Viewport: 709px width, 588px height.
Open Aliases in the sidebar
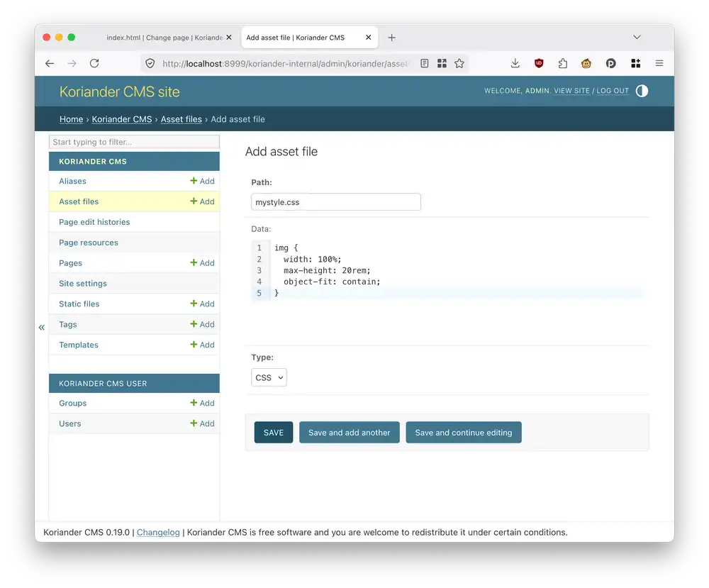(x=72, y=181)
